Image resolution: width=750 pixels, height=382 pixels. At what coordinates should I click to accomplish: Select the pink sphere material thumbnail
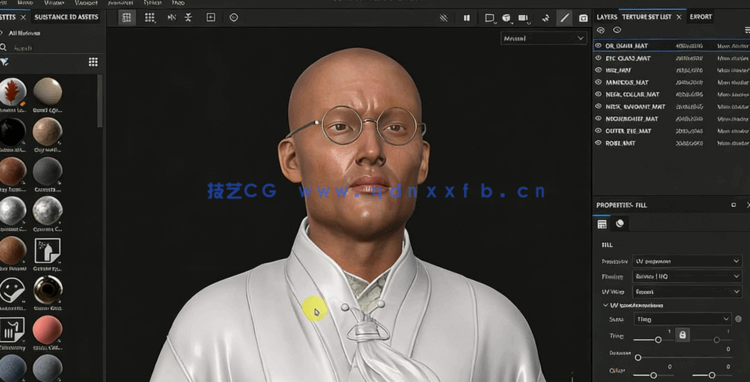pos(47,330)
